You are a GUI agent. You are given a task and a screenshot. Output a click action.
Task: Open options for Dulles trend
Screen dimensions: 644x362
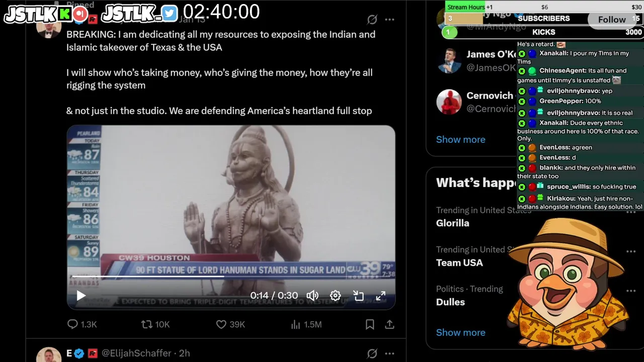(x=631, y=291)
